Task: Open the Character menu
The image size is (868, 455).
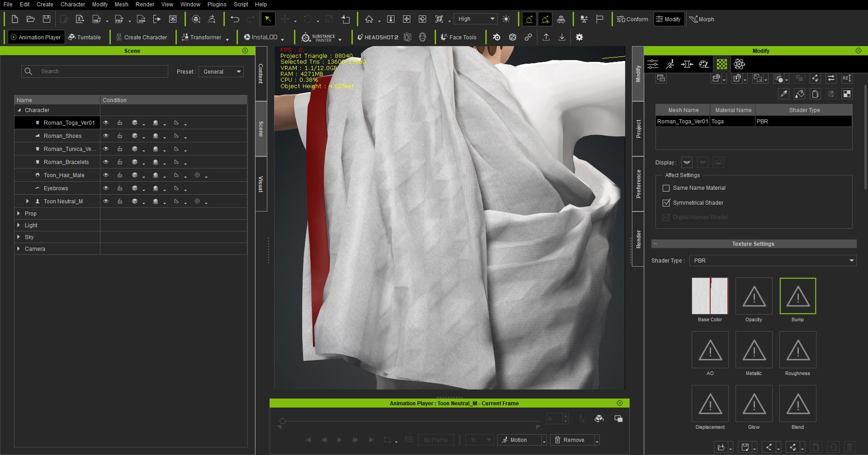Action: point(73,5)
